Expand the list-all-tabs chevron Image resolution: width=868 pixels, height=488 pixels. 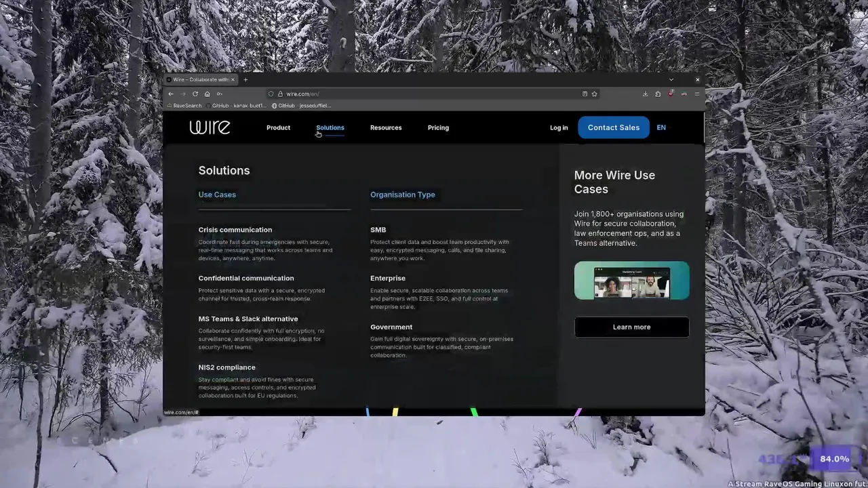[671, 79]
